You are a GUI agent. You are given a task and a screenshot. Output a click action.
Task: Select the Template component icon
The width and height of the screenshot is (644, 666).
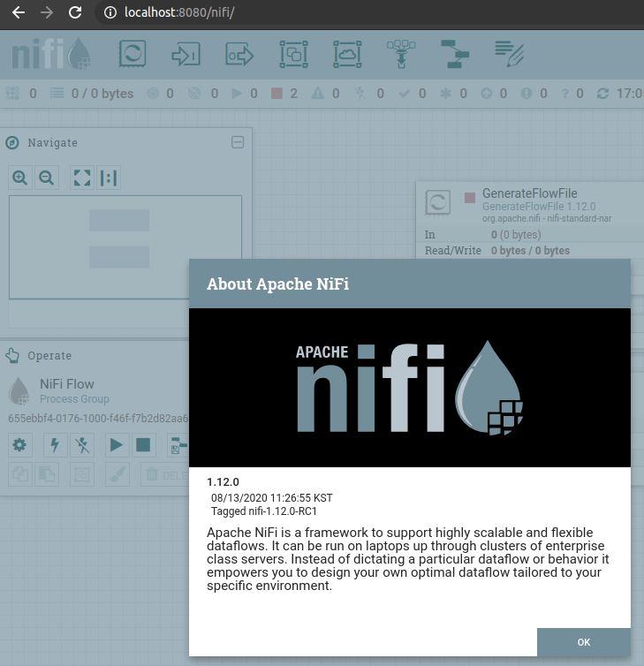click(x=455, y=54)
